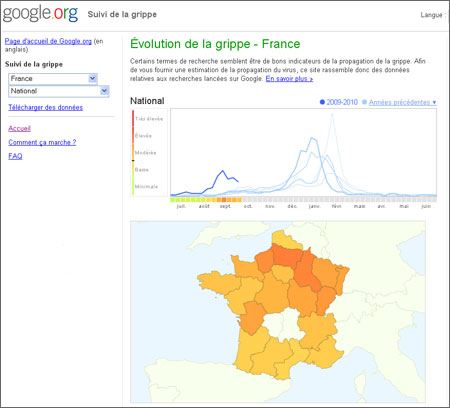Open Page d'accueil de Google.org link
Image resolution: width=450 pixels, height=408 pixels.
pyautogui.click(x=48, y=41)
